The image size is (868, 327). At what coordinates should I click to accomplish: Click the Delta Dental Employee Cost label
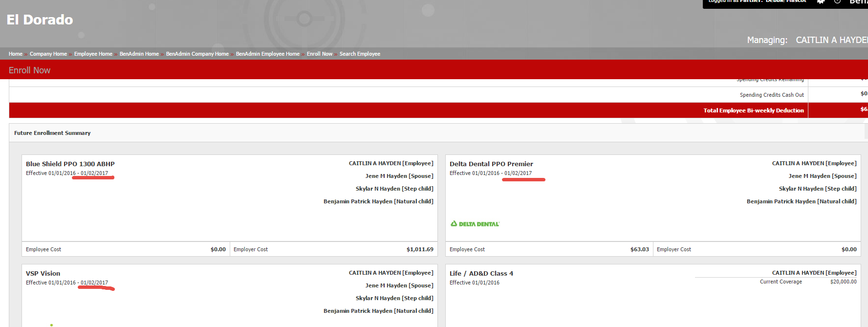(467, 249)
